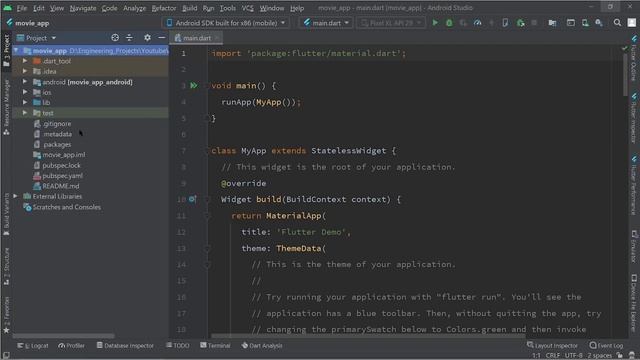Open Project panel settings gear
This screenshot has height=360, width=640.
coord(147,38)
